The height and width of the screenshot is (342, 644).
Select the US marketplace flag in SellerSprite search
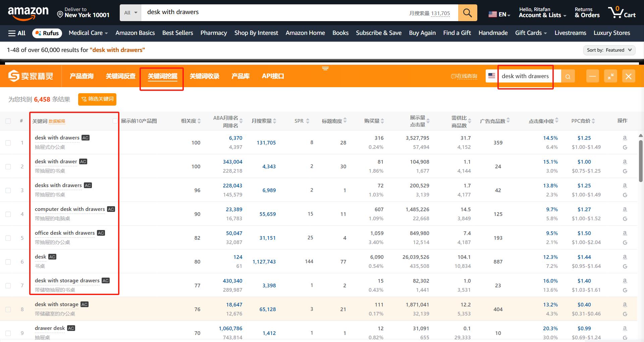click(x=492, y=76)
